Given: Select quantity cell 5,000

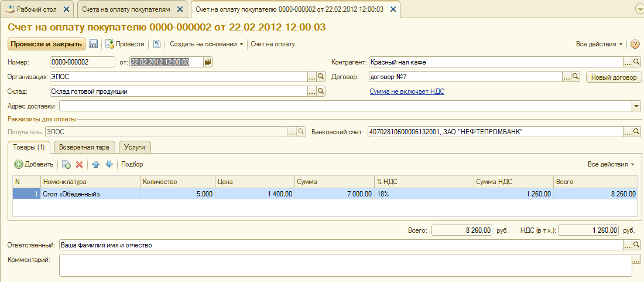Looking at the screenshot, I should 177,194.
